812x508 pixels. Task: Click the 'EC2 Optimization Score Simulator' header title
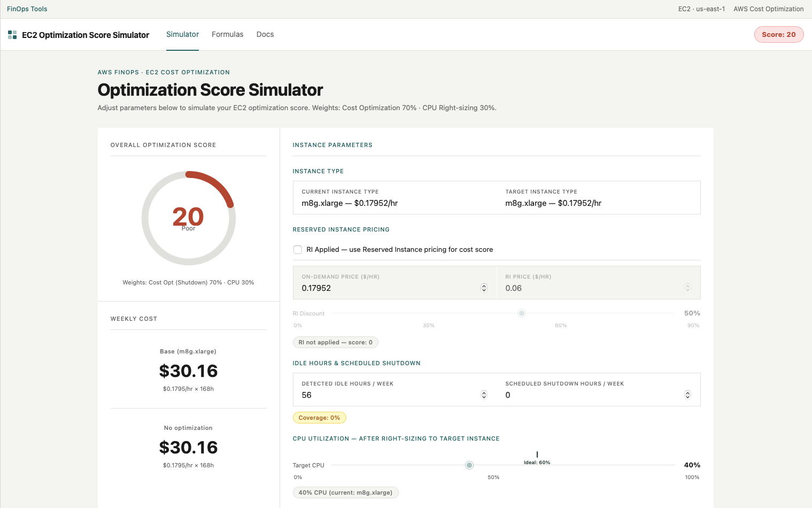click(86, 35)
